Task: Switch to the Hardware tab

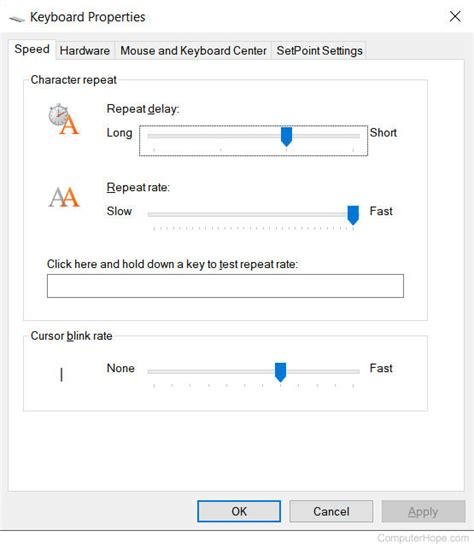Action: tap(85, 51)
